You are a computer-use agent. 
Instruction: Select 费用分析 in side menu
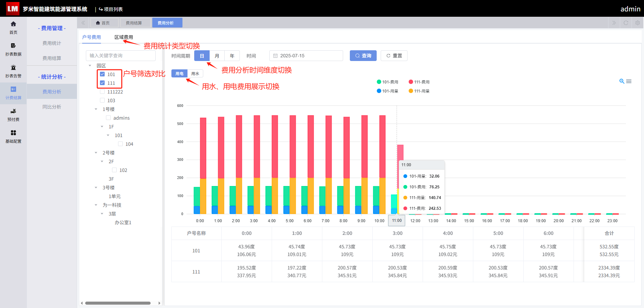click(52, 91)
